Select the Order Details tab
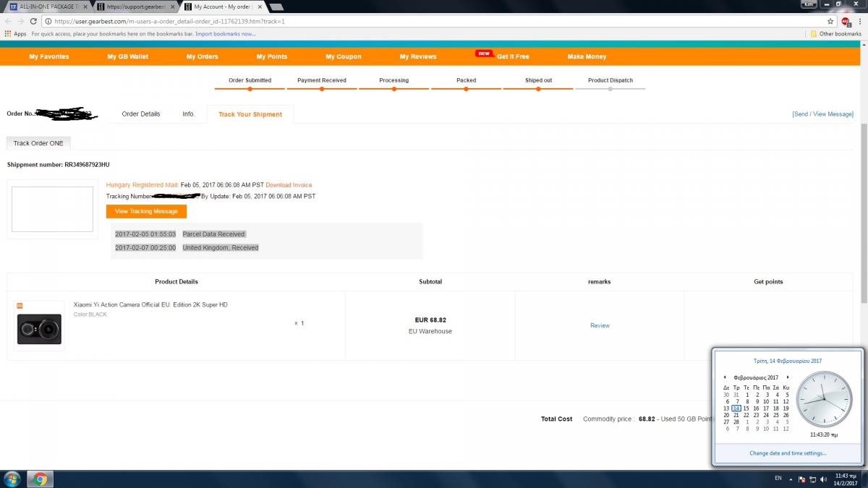868x488 pixels. (x=141, y=114)
